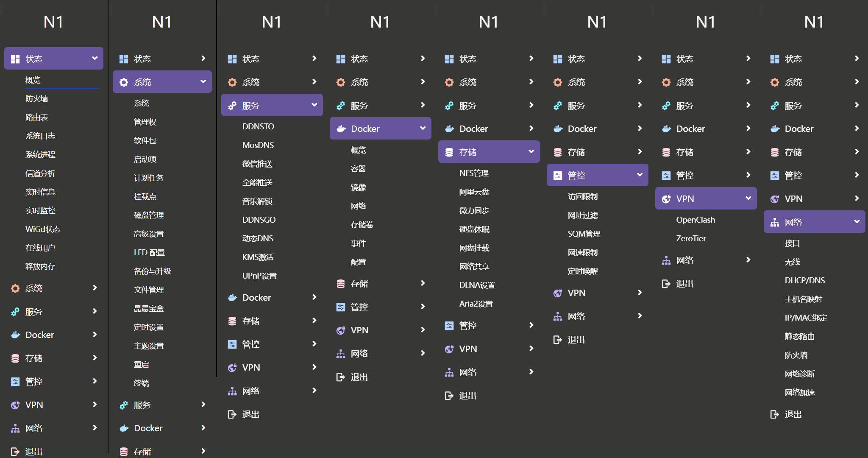Click the database icon on the expanded 存储 header

tap(449, 152)
